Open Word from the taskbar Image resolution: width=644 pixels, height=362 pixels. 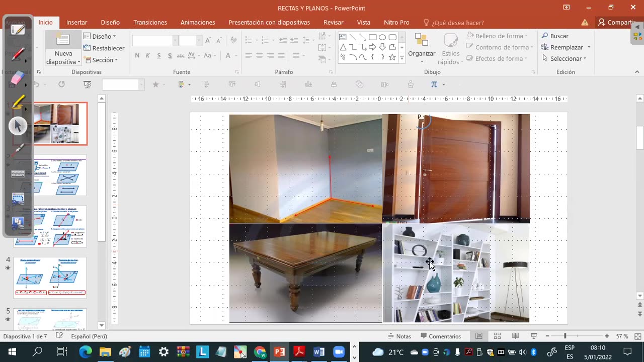tap(319, 352)
